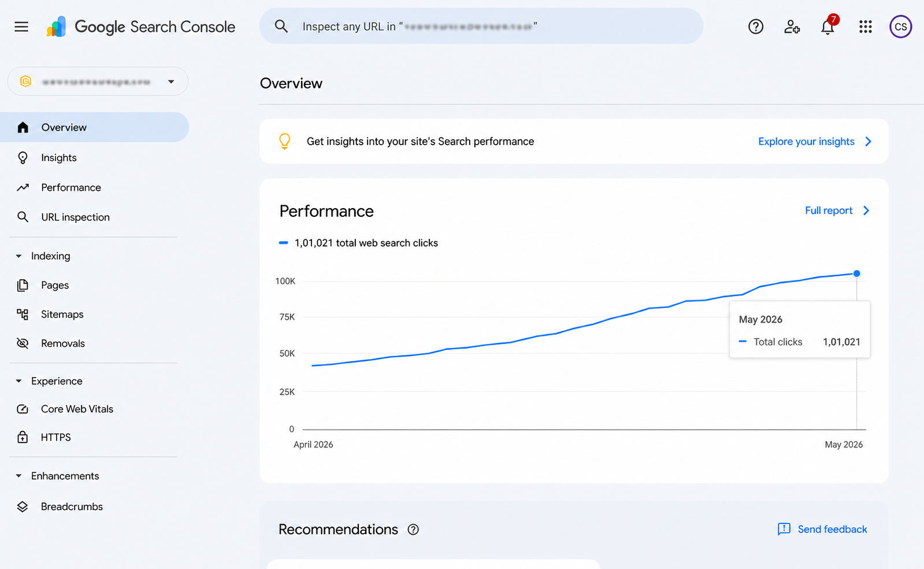The width and height of the screenshot is (924, 569).
Task: Click the Core Web Vitals gauge icon
Action: (x=23, y=409)
